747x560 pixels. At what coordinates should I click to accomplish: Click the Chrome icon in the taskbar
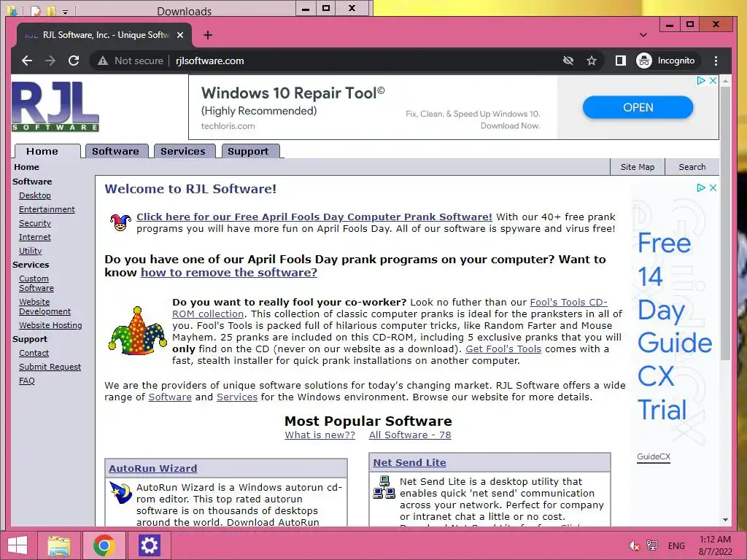coord(104,545)
